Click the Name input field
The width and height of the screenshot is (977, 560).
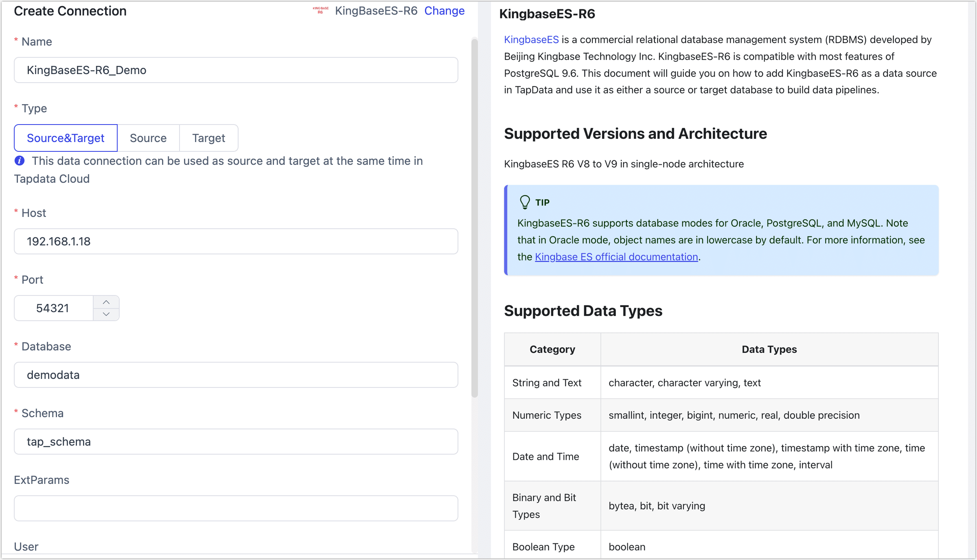point(236,70)
